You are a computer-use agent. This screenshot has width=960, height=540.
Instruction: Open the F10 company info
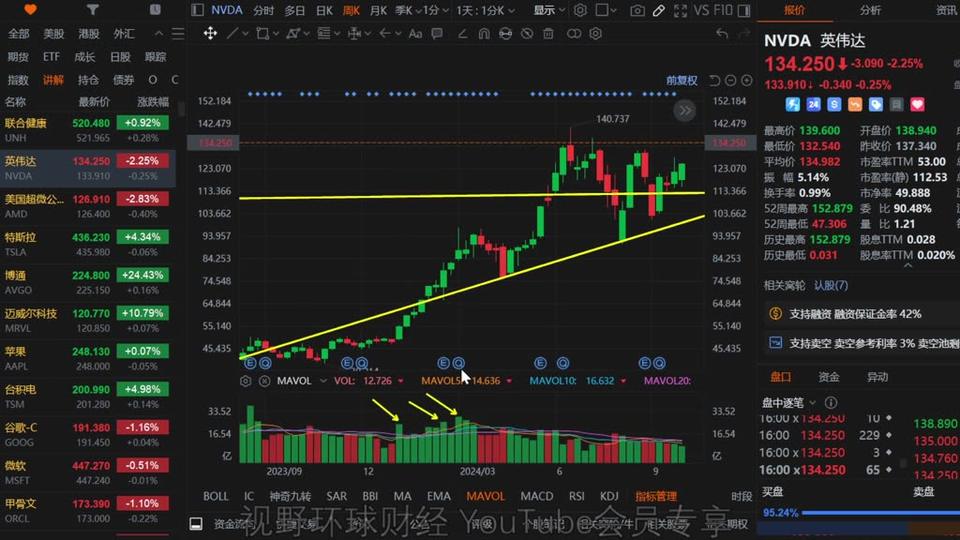pos(723,10)
